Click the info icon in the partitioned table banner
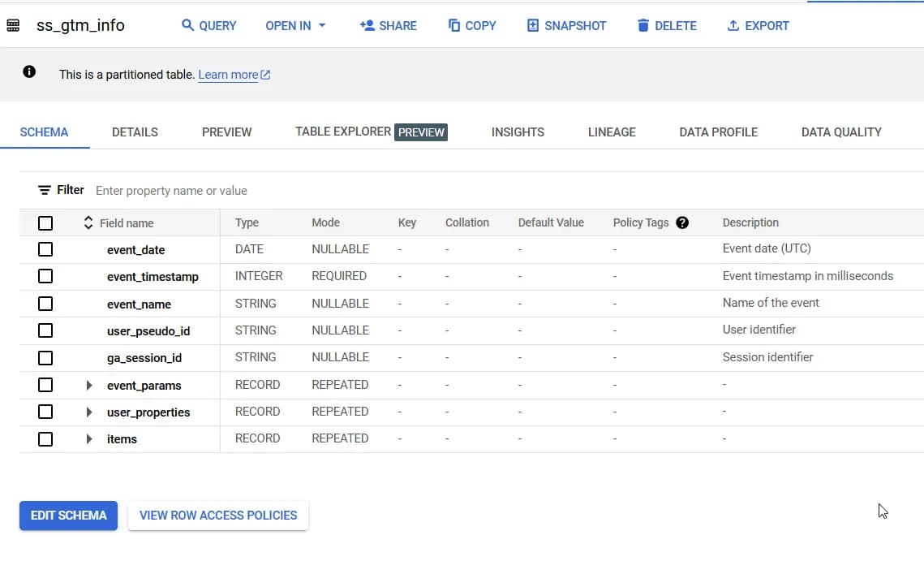The width and height of the screenshot is (924, 574). coord(29,72)
